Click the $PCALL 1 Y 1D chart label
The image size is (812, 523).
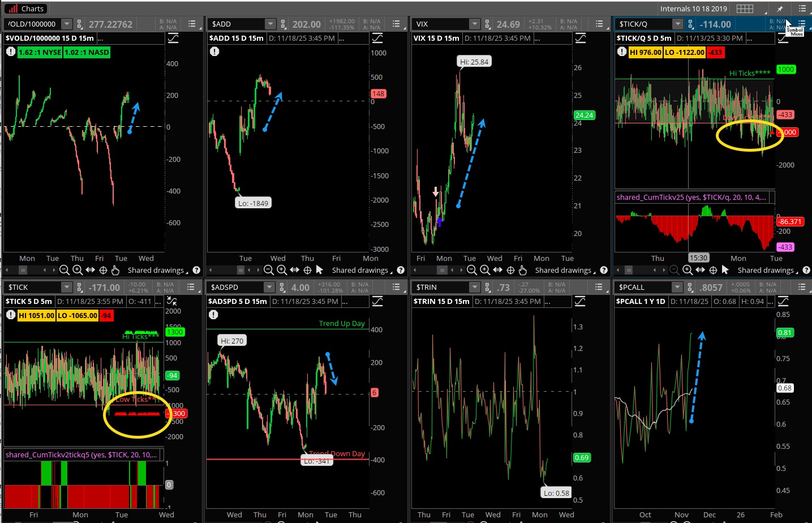coord(641,301)
